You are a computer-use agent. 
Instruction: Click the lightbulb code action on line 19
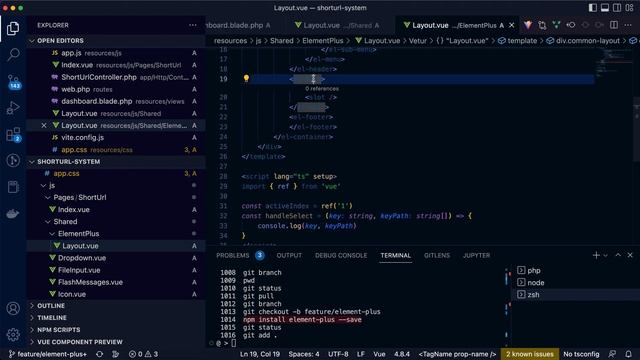246,78
